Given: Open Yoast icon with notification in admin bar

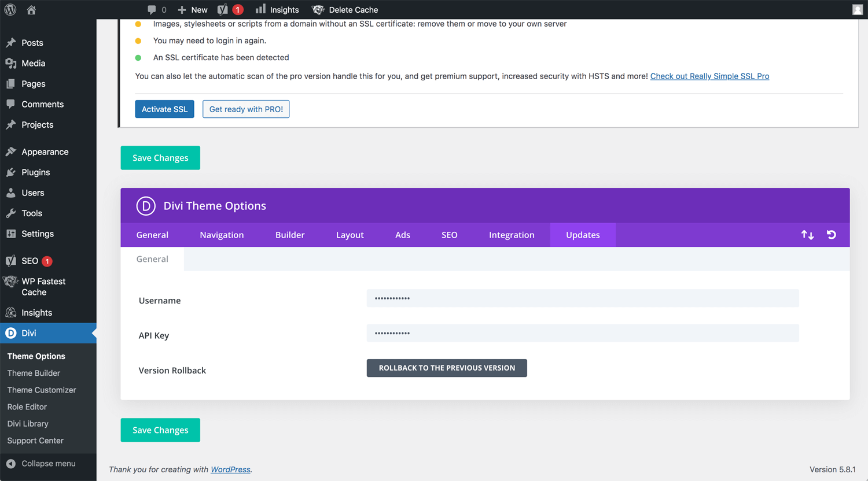Looking at the screenshot, I should click(223, 10).
